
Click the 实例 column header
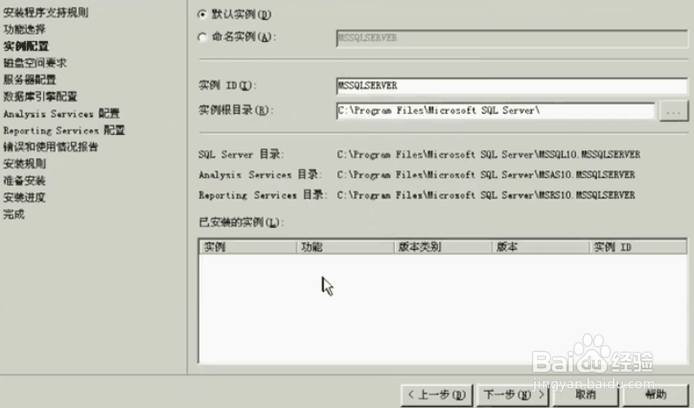(x=248, y=247)
